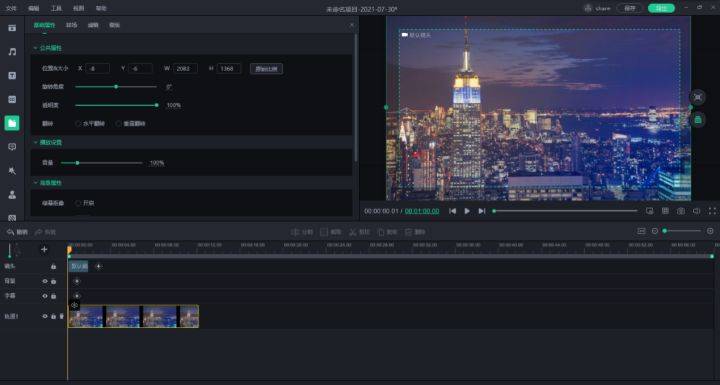Mute the video clip track with the speaker icon

[x=62, y=317]
